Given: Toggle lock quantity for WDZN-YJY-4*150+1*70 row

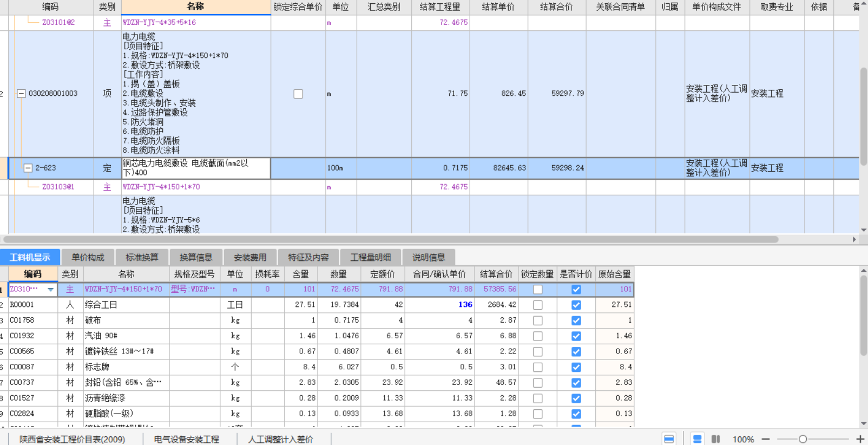Looking at the screenshot, I should pos(537,290).
